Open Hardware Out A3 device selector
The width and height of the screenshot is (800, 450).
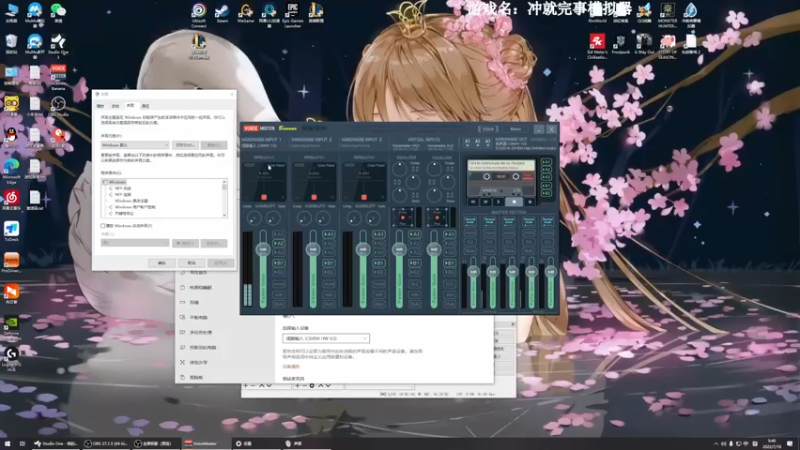[488, 142]
